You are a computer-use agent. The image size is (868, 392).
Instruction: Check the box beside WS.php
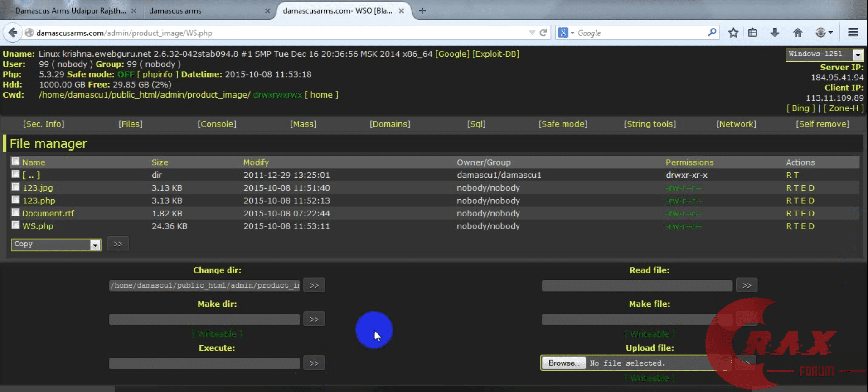click(x=16, y=225)
